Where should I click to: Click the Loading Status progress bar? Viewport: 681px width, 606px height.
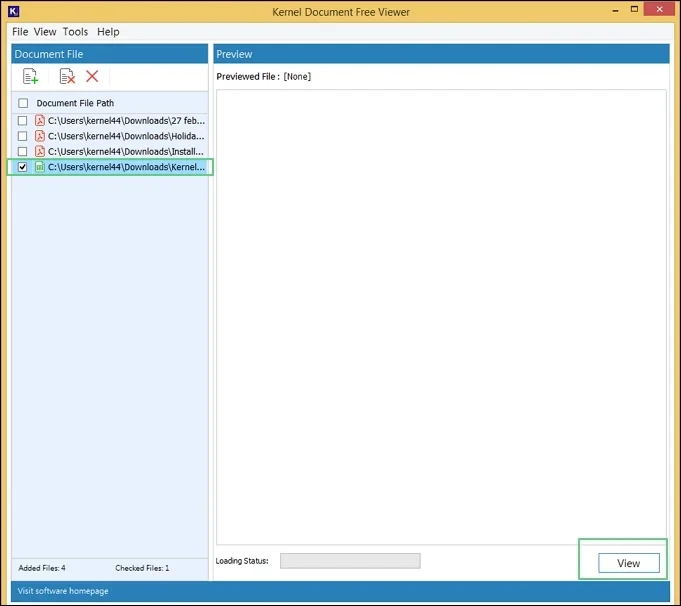pos(350,561)
